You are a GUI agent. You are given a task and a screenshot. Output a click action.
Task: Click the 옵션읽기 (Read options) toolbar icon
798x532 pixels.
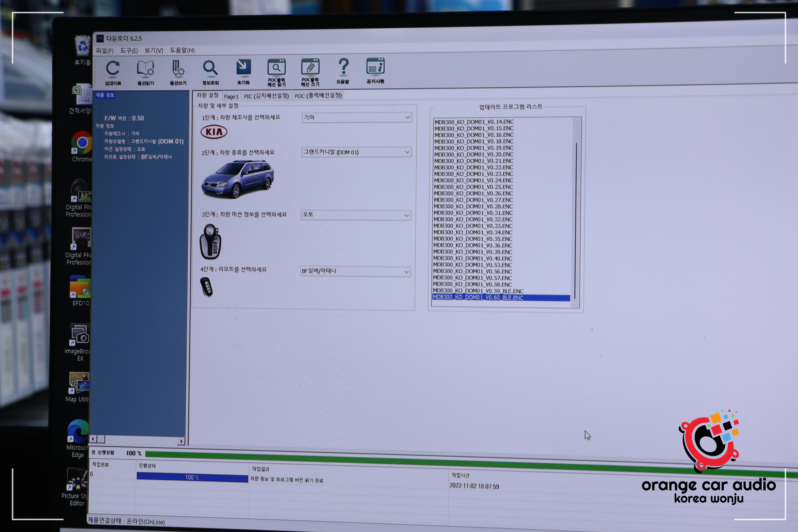coord(146,73)
